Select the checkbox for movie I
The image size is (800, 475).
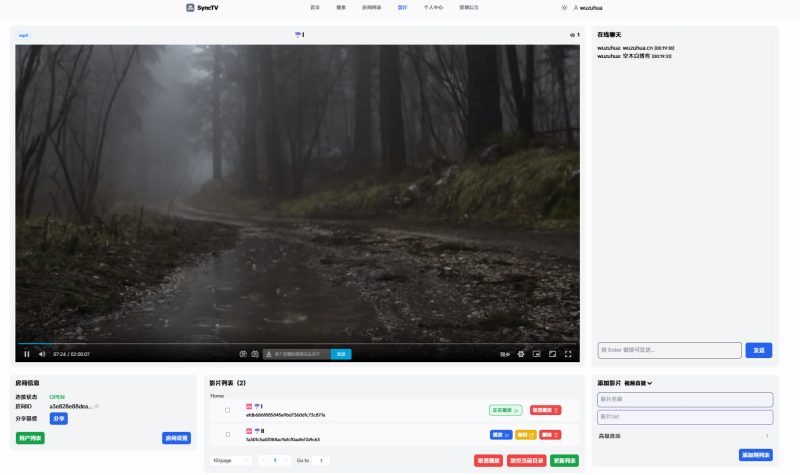pyautogui.click(x=228, y=410)
